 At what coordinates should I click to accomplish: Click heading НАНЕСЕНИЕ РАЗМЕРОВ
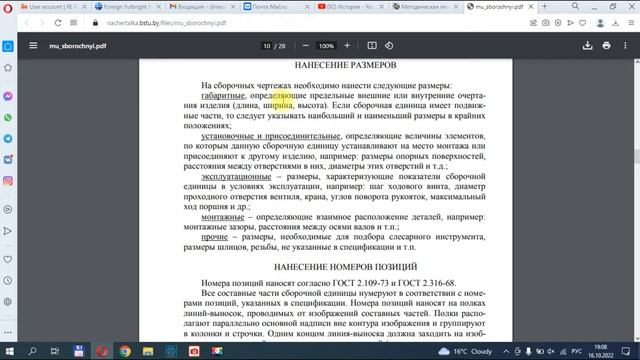345,65
